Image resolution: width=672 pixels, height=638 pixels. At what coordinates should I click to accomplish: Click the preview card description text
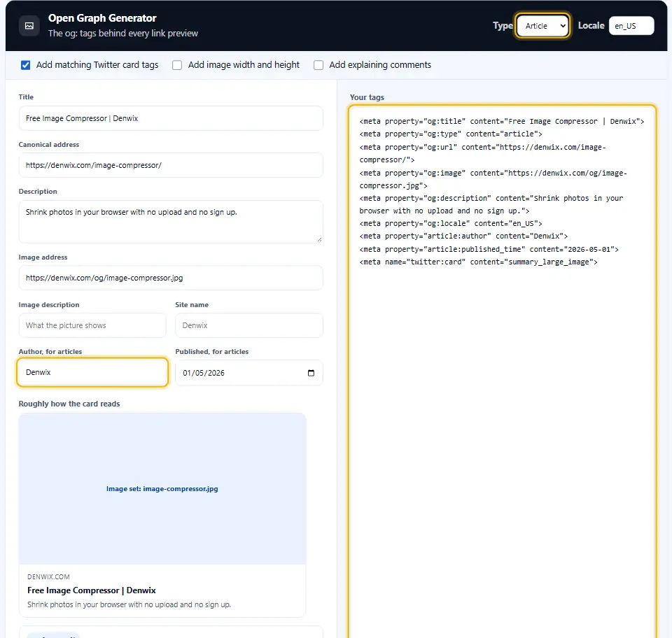(x=129, y=604)
